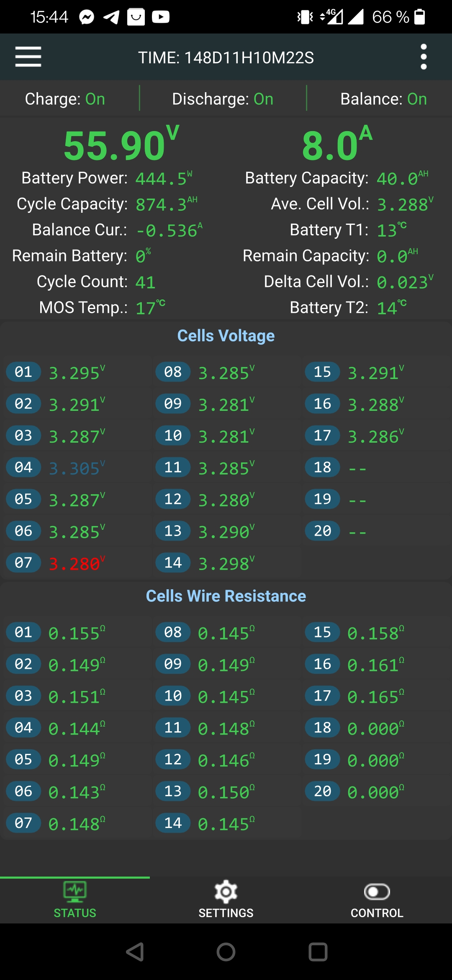Tap the Cells Voltage section header

pyautogui.click(x=226, y=336)
